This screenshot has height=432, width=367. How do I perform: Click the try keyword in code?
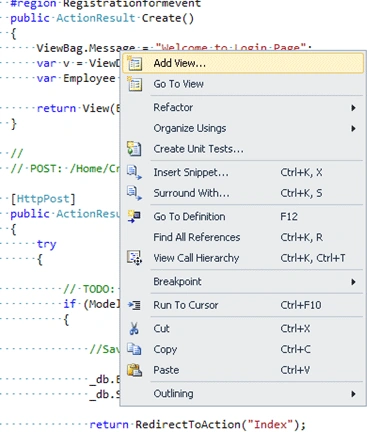[x=47, y=244]
